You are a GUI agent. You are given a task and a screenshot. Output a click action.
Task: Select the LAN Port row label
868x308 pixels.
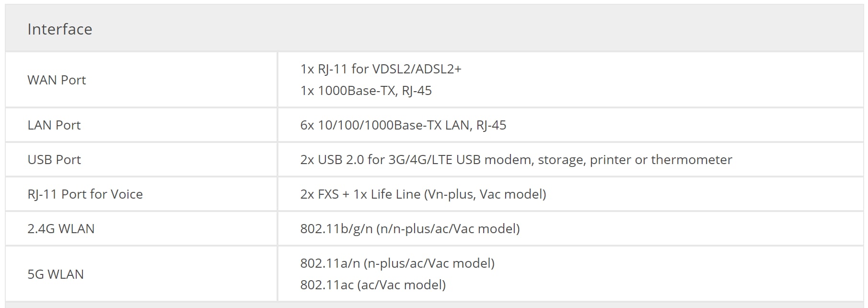tap(54, 125)
